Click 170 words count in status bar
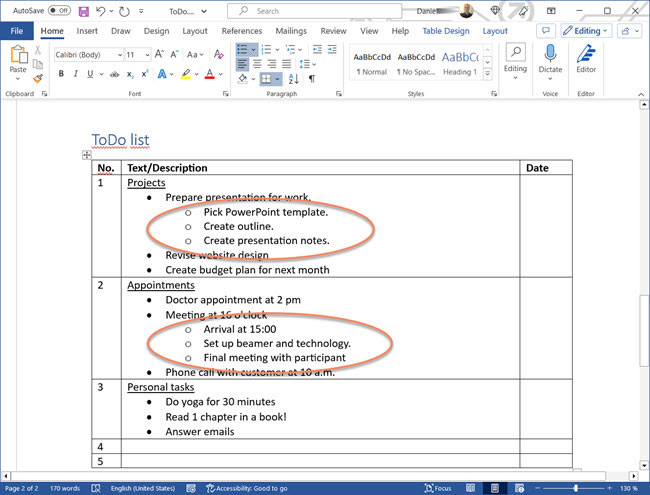Image resolution: width=650 pixels, height=495 pixels. tap(65, 488)
